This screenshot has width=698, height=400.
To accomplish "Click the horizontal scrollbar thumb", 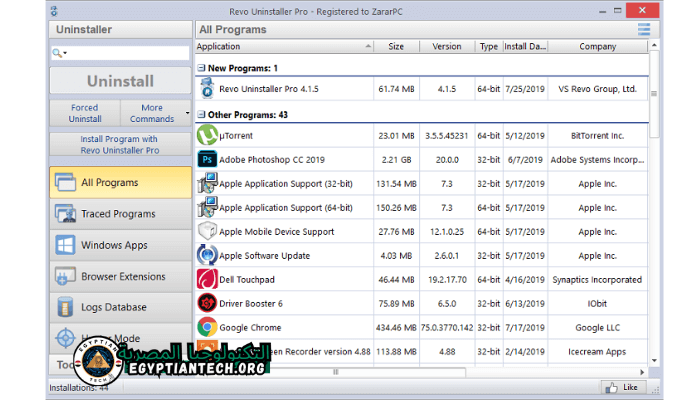I will pyautogui.click(x=336, y=372).
